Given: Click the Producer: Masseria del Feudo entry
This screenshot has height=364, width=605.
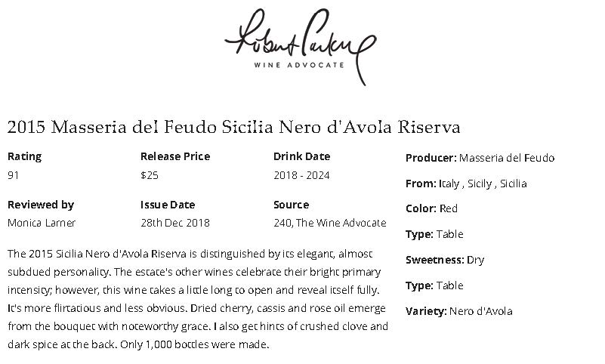Looking at the screenshot, I should coord(480,158).
